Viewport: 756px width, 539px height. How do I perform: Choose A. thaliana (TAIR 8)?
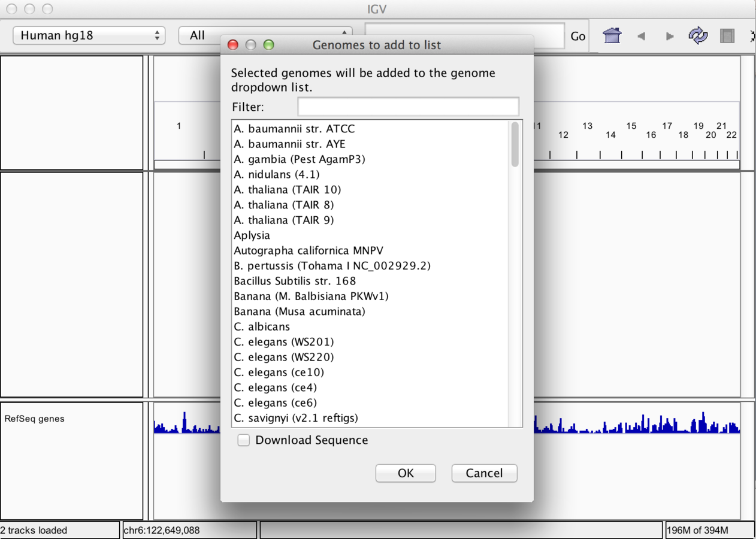point(371,205)
